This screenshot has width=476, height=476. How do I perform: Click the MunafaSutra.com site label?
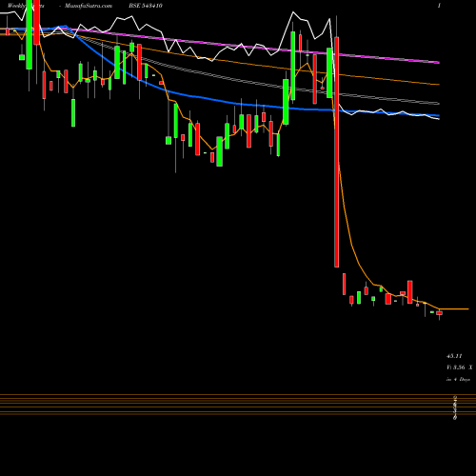point(89,6)
